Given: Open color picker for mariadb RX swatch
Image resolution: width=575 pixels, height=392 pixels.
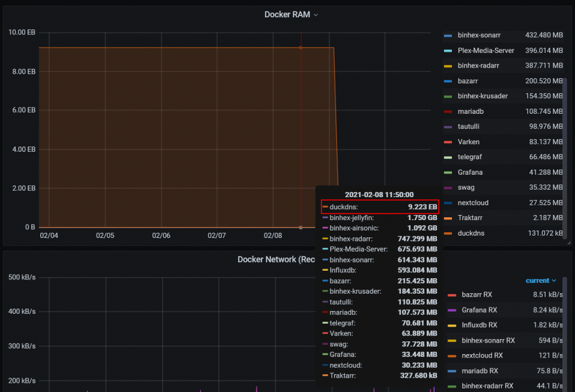Looking at the screenshot, I should coord(452,371).
